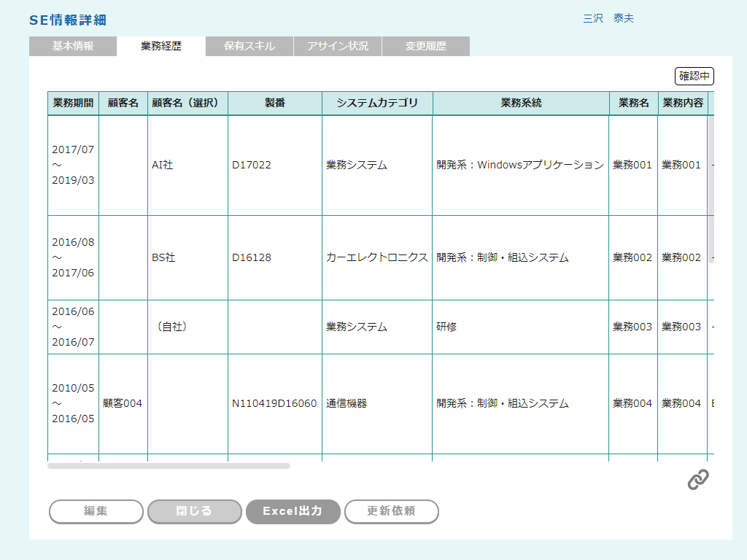Select the 業務経歴 tab
Viewport: 747px width, 560px height.
(161, 46)
